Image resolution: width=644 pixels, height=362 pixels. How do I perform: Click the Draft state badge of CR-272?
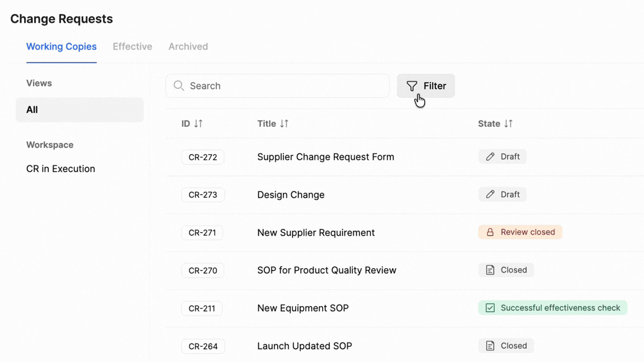pyautogui.click(x=502, y=156)
